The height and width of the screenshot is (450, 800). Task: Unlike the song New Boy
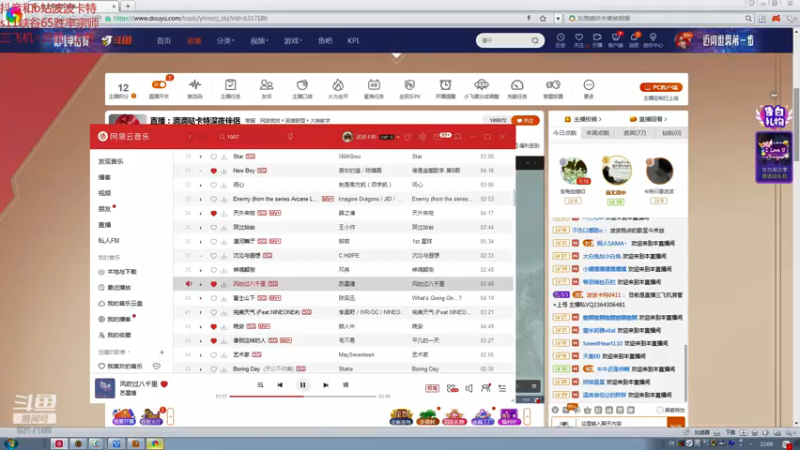click(214, 171)
